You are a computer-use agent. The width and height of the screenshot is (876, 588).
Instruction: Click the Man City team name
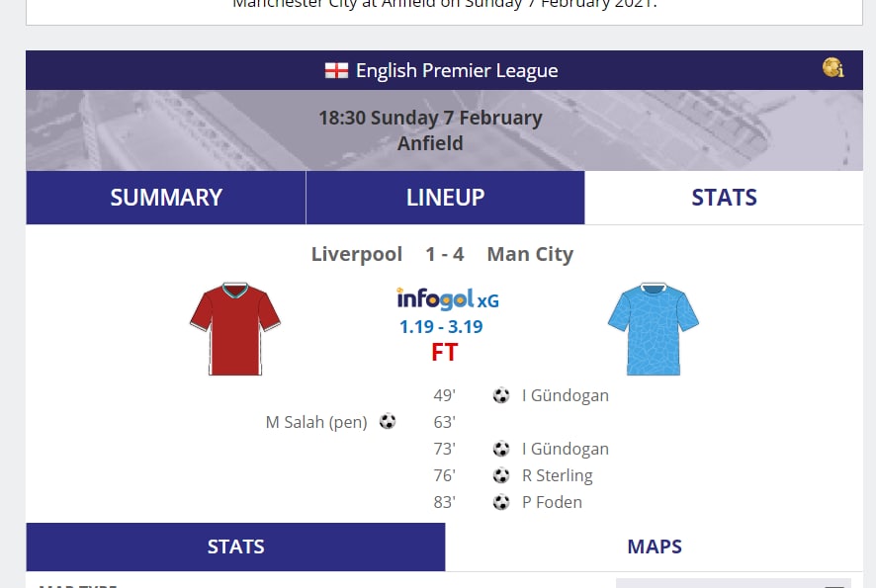point(530,254)
